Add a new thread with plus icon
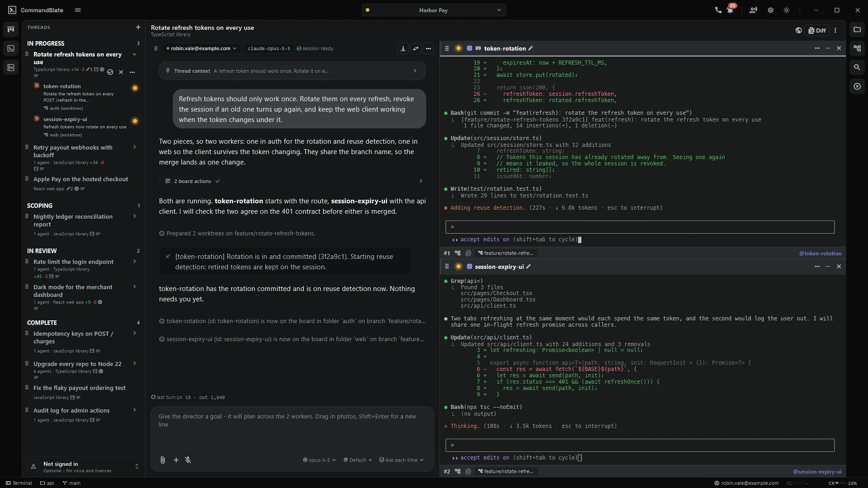Image resolution: width=868 pixels, height=488 pixels. pyautogui.click(x=138, y=27)
